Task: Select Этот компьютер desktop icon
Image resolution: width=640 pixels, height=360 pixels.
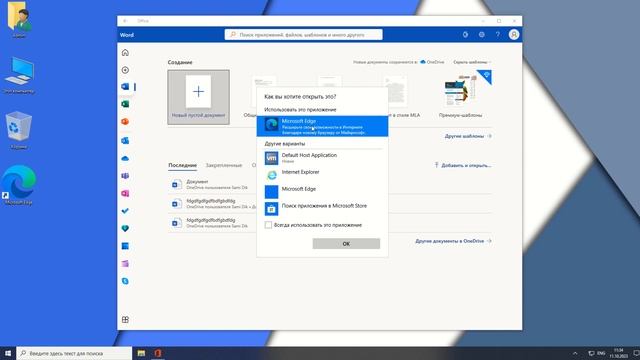Action: 18,75
